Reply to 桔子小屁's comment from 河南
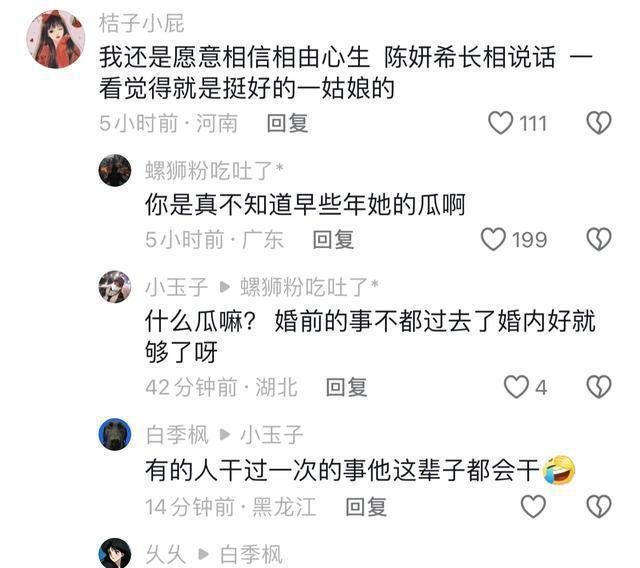The width and height of the screenshot is (640, 568). coord(287,123)
